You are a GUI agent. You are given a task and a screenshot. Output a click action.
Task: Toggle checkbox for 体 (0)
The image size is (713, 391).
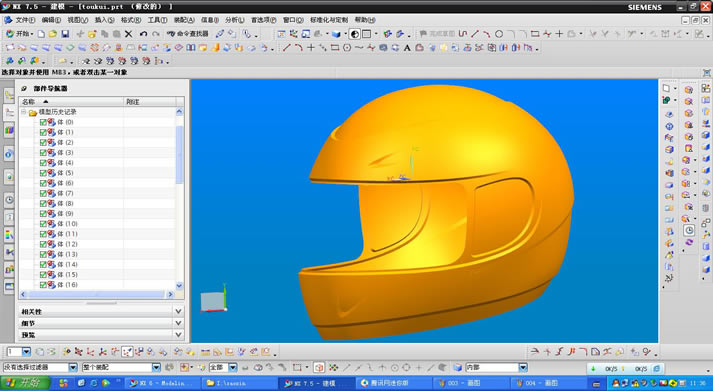(x=43, y=122)
